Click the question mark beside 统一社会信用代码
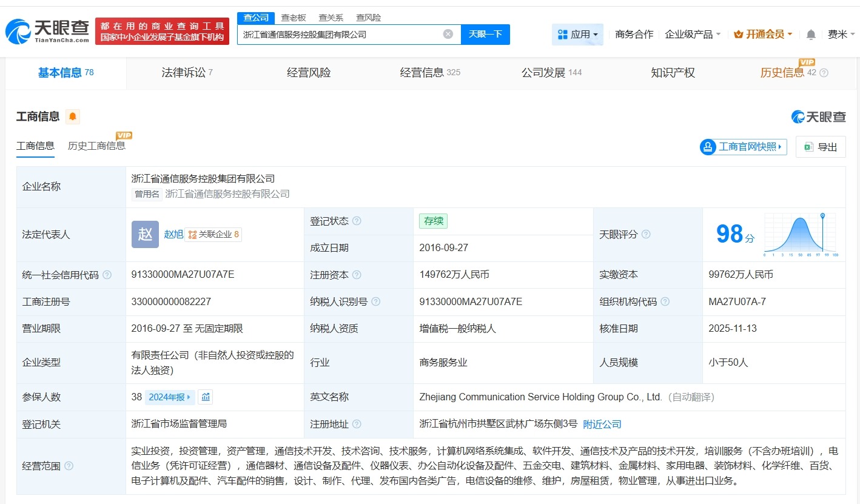Image resolution: width=860 pixels, height=504 pixels. click(x=106, y=275)
